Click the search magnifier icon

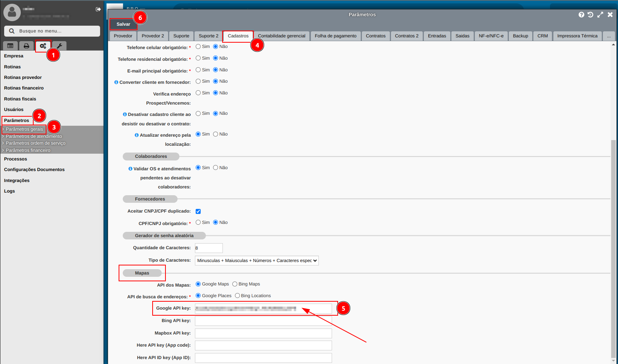(x=12, y=31)
